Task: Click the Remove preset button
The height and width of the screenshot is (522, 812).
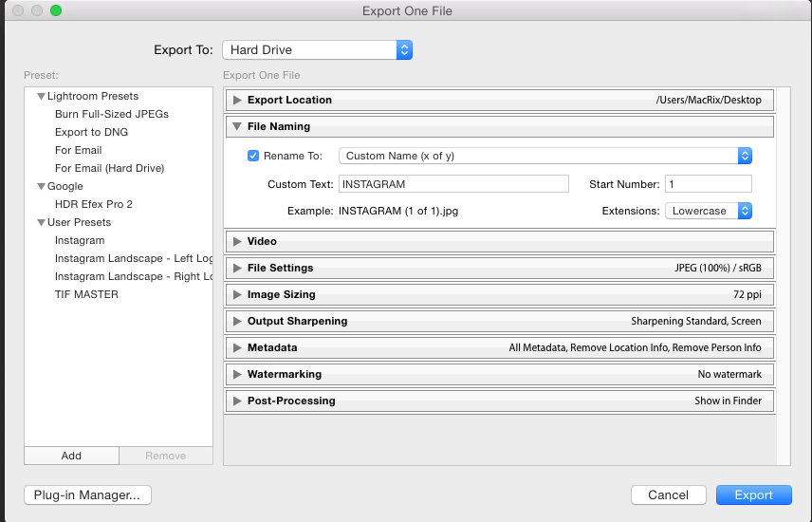Action: pyautogui.click(x=166, y=456)
